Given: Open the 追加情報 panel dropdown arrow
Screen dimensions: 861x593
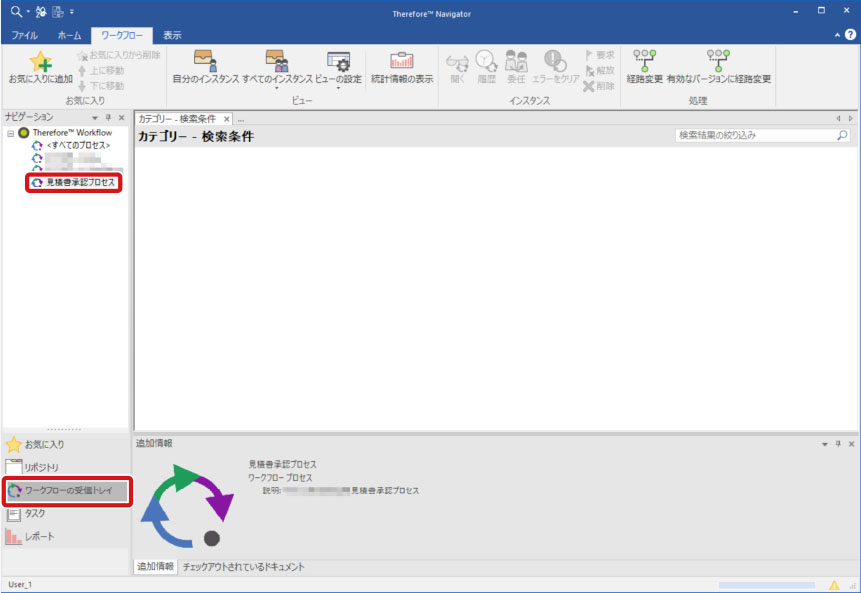Looking at the screenshot, I should pos(825,443).
